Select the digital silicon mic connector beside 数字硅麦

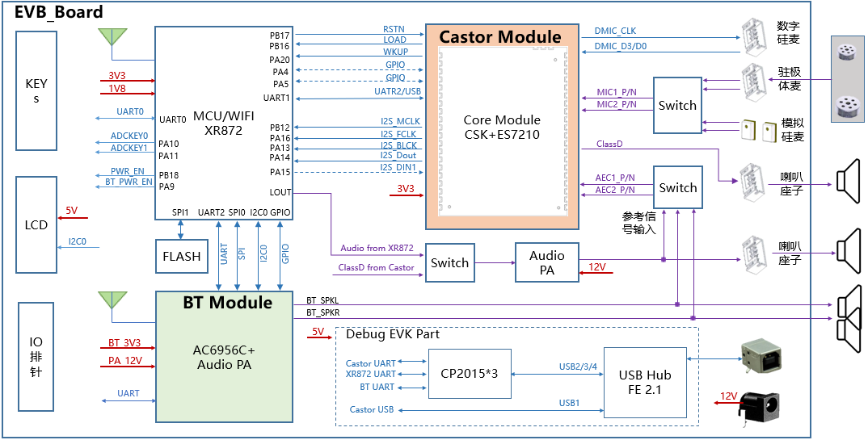pyautogui.click(x=756, y=38)
